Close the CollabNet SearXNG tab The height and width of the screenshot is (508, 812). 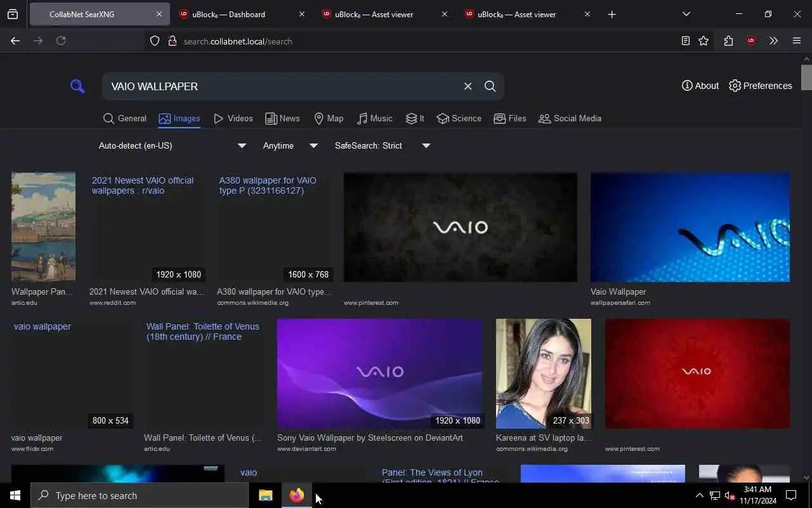click(159, 14)
